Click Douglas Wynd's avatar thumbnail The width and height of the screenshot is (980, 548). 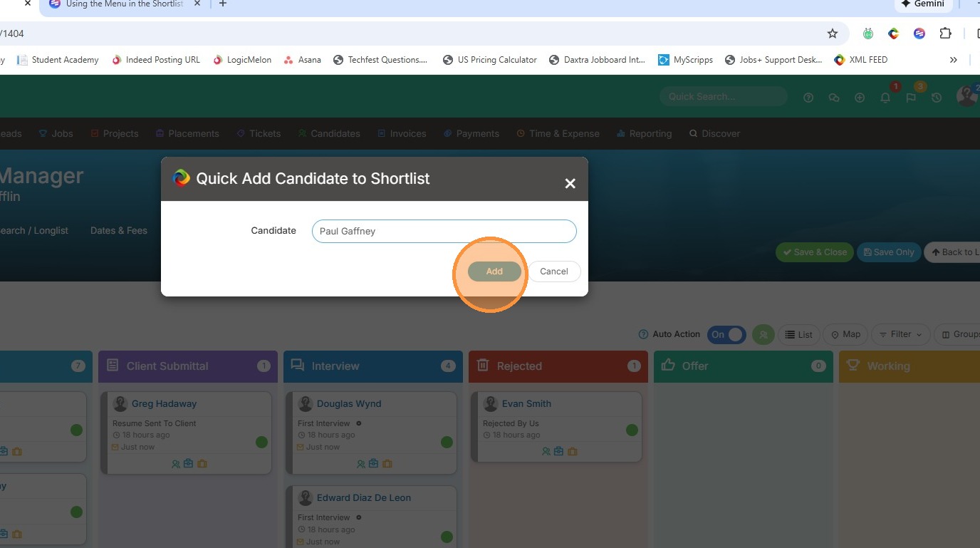click(306, 404)
